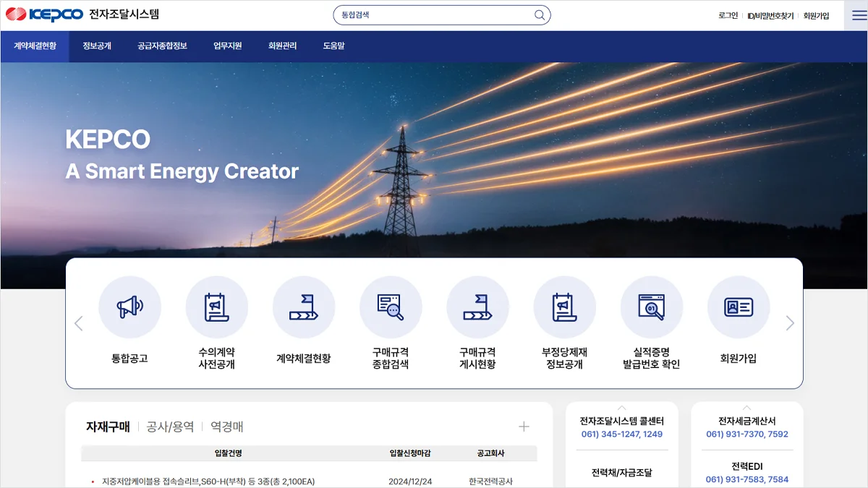Show previous shortcuts with left arrow
Viewport: 868px width, 488px height.
tap(79, 323)
